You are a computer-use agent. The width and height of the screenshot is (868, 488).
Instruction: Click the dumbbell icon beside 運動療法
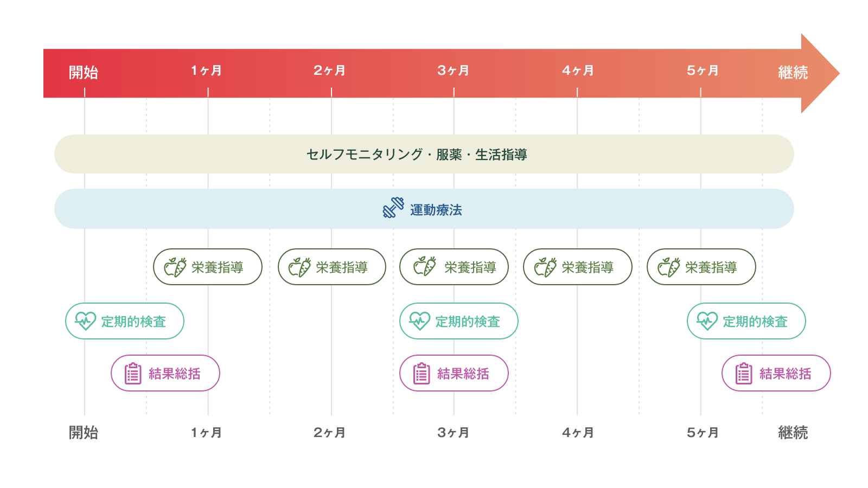click(x=393, y=208)
